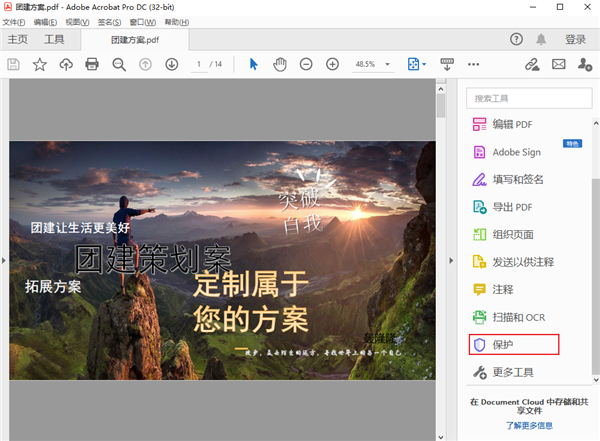Click the zoom out minus button
Screen dimensions: 600x441
tap(306, 64)
